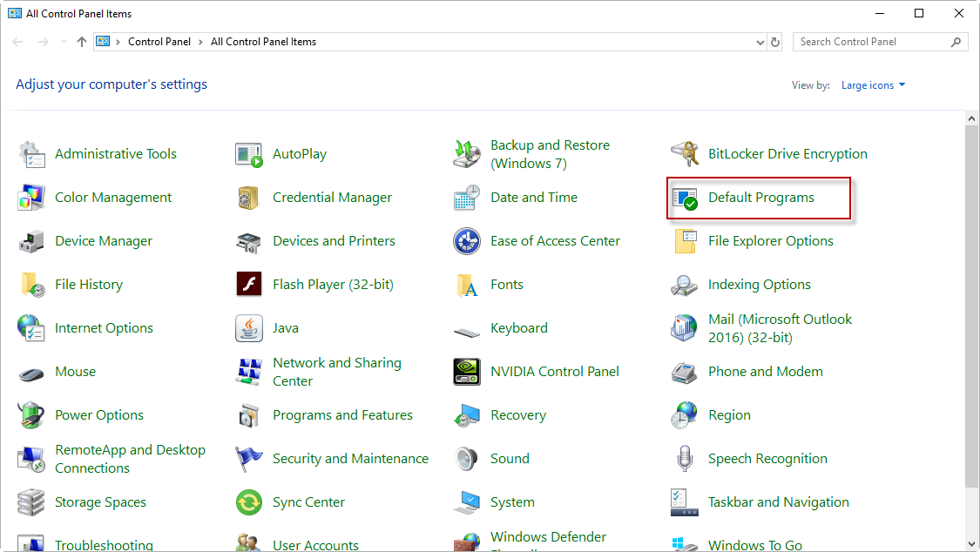Open the File Explorer Options icon

click(x=685, y=242)
